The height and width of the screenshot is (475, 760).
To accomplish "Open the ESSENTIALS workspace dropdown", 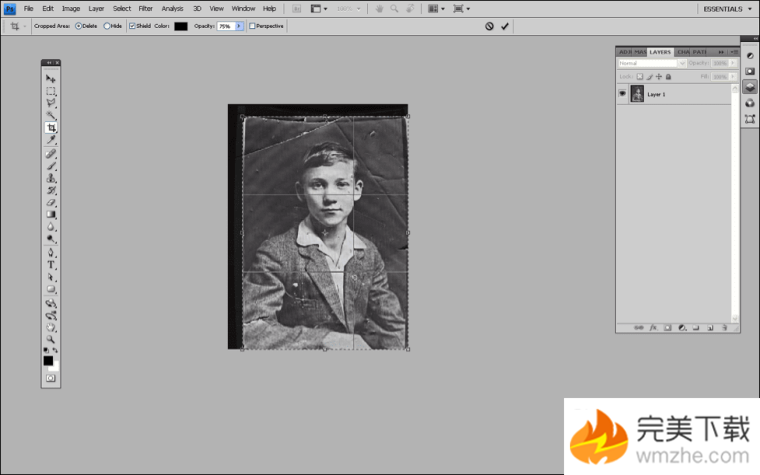I will (x=729, y=8).
